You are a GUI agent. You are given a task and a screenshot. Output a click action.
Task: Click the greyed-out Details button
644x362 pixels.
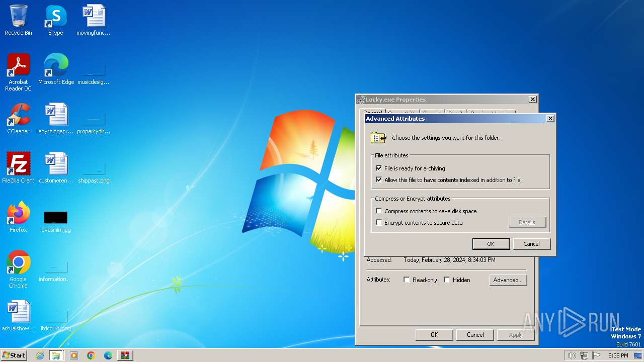click(x=527, y=222)
